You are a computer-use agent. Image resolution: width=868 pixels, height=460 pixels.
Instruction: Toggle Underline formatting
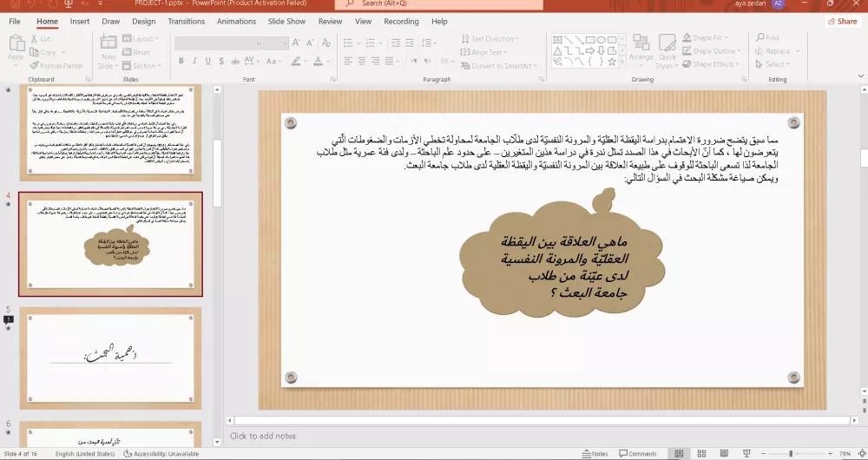[x=208, y=61]
